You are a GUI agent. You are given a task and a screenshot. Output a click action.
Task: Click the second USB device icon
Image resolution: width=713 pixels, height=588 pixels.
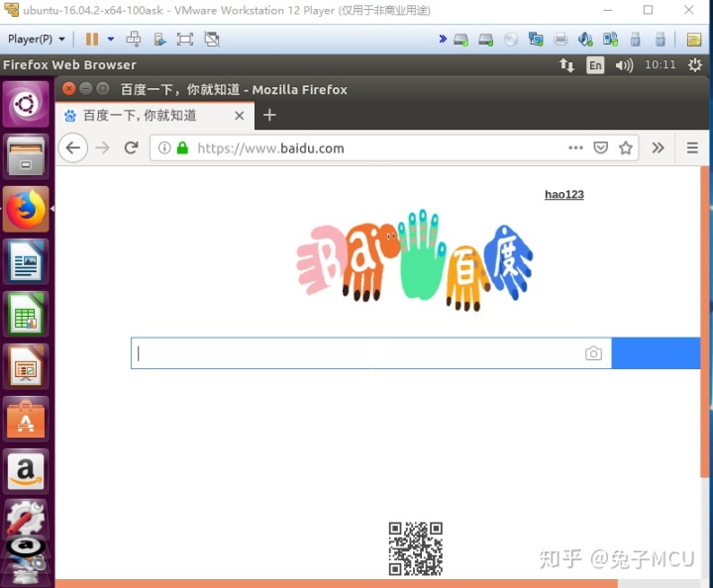pyautogui.click(x=660, y=40)
